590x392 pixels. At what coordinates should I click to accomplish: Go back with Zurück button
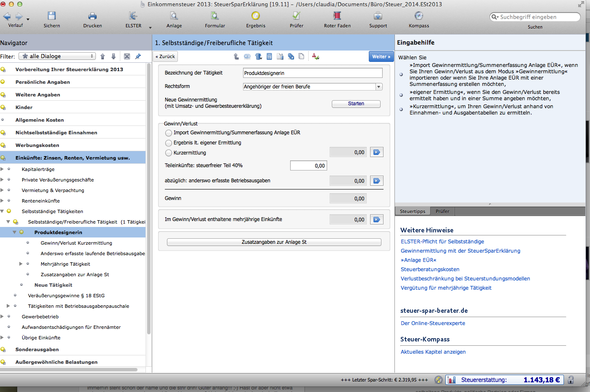(x=166, y=56)
